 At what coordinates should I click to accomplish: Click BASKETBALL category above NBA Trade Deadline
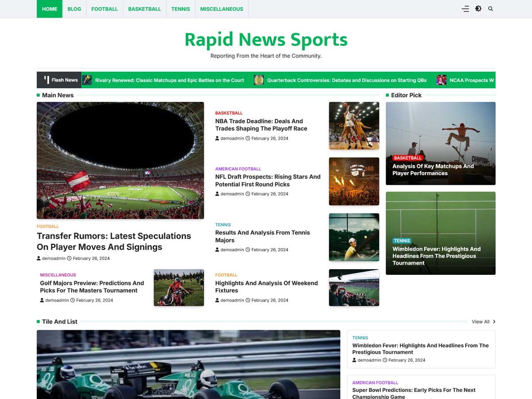tap(229, 113)
